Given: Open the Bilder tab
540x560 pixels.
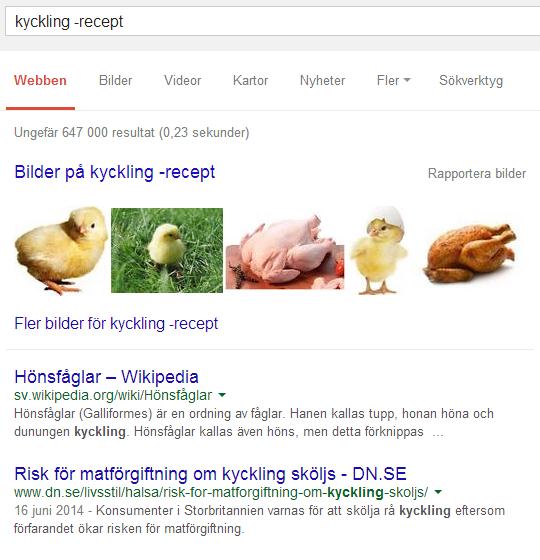Looking at the screenshot, I should [115, 80].
